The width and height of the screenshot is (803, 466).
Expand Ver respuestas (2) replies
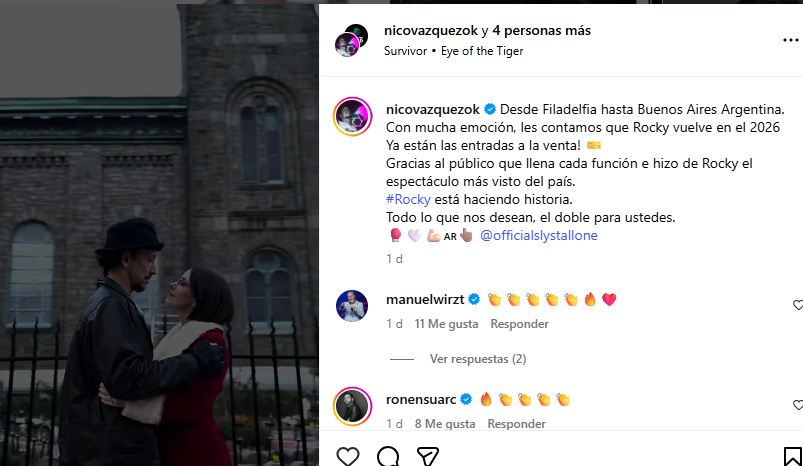coord(477,359)
